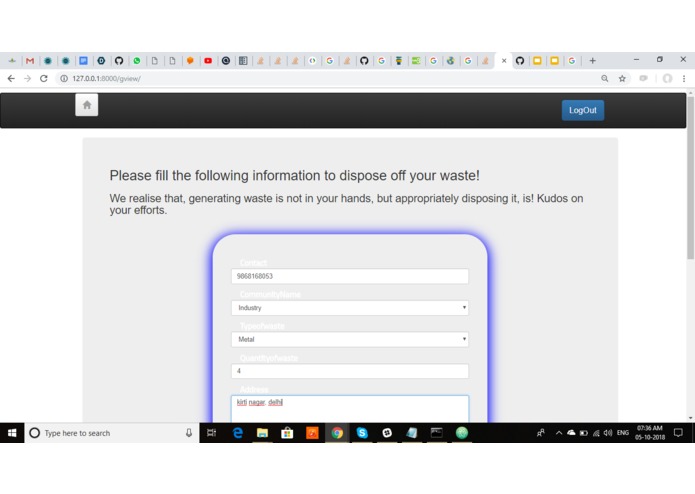Open the green globe taskbar app

point(462,433)
